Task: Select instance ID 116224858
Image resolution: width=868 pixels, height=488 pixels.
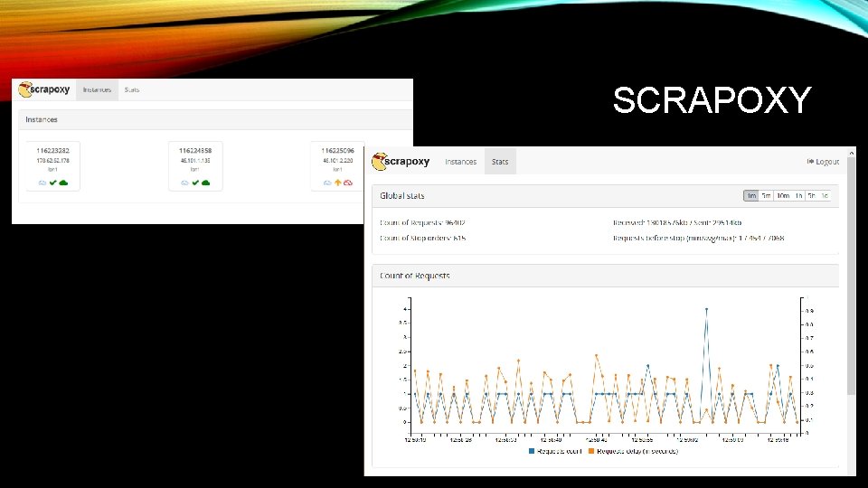Action: 195,151
